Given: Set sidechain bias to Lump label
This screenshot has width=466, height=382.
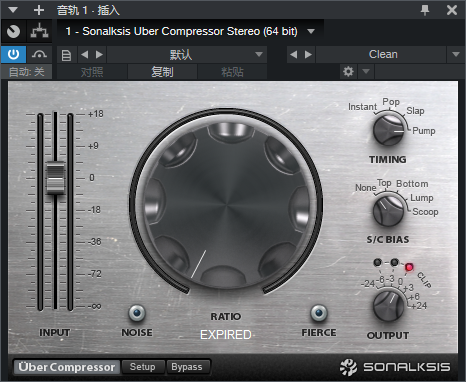Looking at the screenshot, I should point(422,198).
